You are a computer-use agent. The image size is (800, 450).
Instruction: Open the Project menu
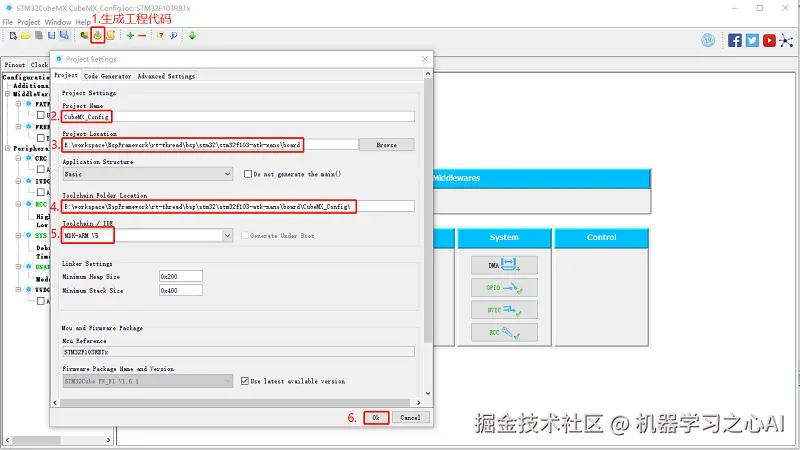click(x=29, y=22)
